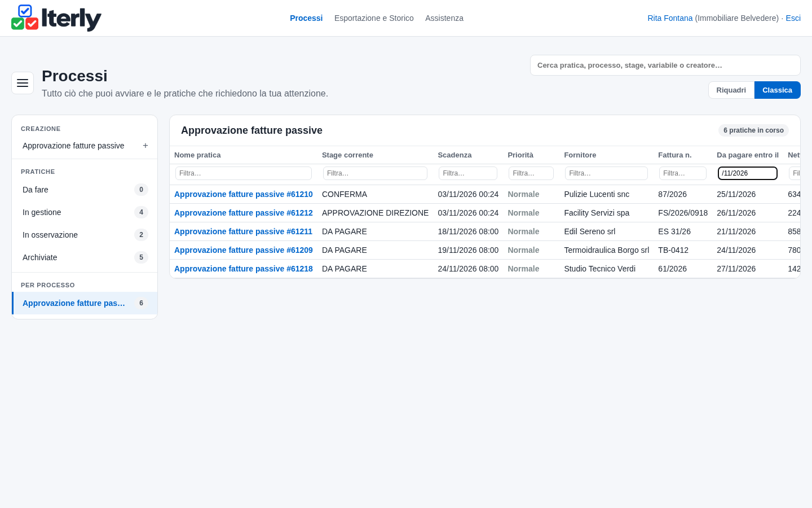Show Archiviate cases
Screen dimensions: 812x508
tap(85, 257)
